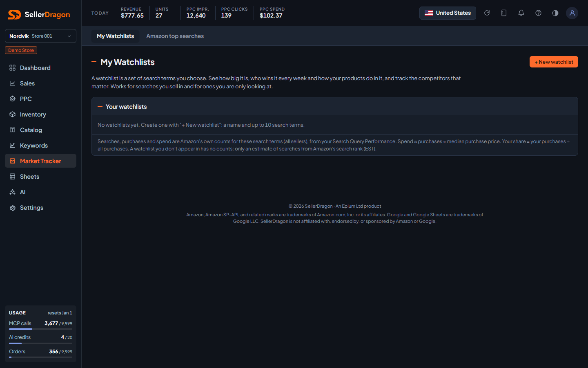This screenshot has width=588, height=368.
Task: Collapse the My Watchlists heading section
Action: (x=94, y=62)
